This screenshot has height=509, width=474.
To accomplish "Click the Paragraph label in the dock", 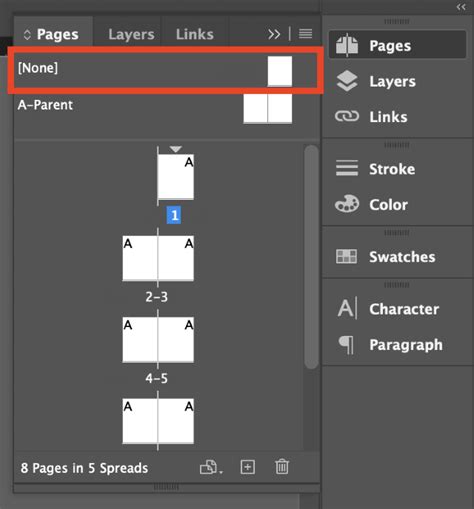I will 406,345.
